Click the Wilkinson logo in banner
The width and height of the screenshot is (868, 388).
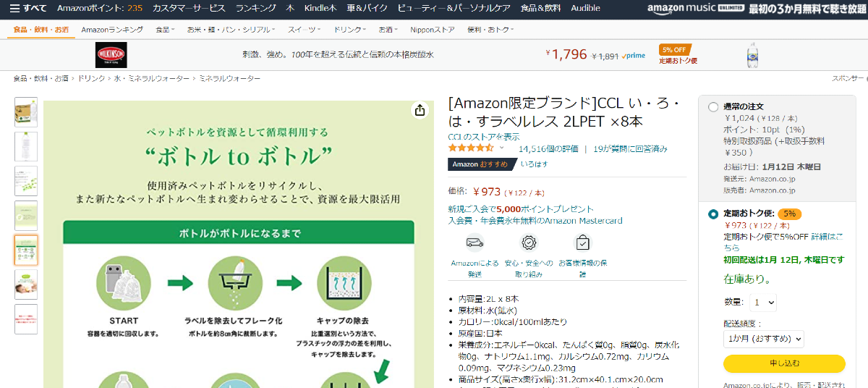tap(111, 55)
